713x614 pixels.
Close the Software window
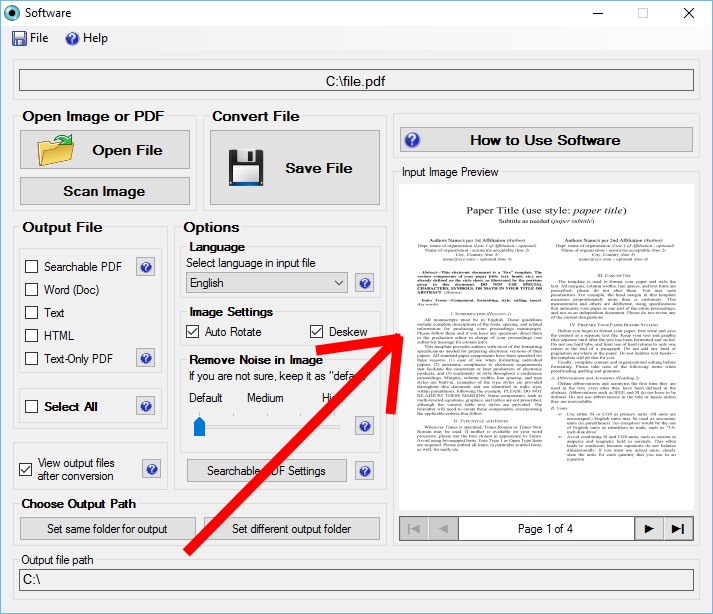click(x=689, y=13)
